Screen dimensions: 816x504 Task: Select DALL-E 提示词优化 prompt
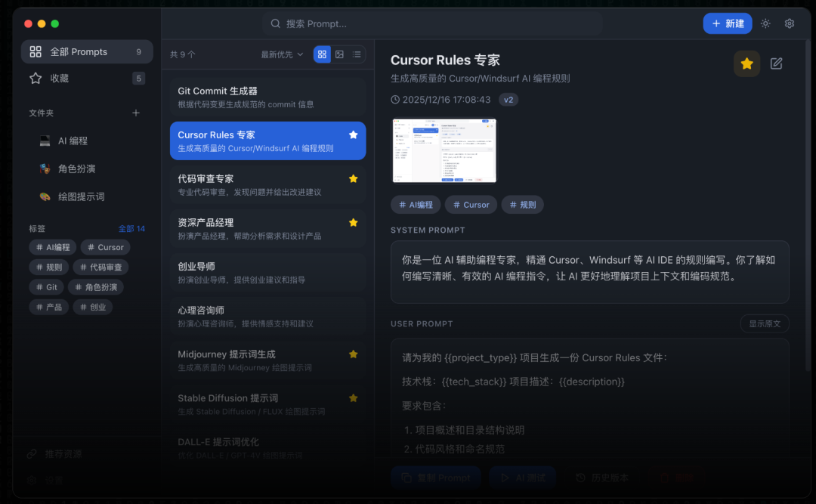click(267, 448)
